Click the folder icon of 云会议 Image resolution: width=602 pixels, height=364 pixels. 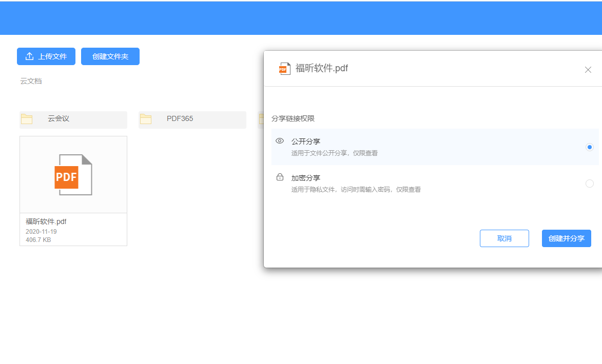pos(27,118)
